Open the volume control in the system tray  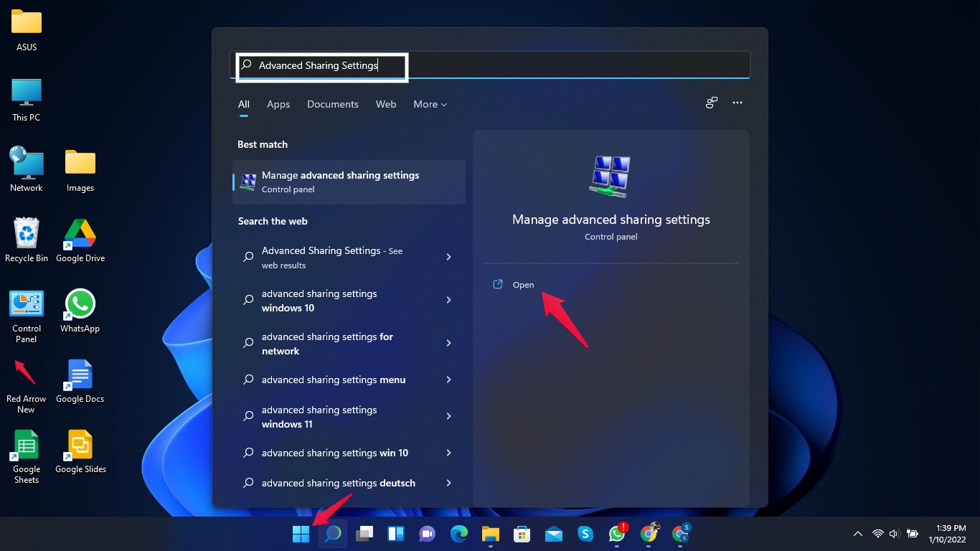tap(895, 534)
